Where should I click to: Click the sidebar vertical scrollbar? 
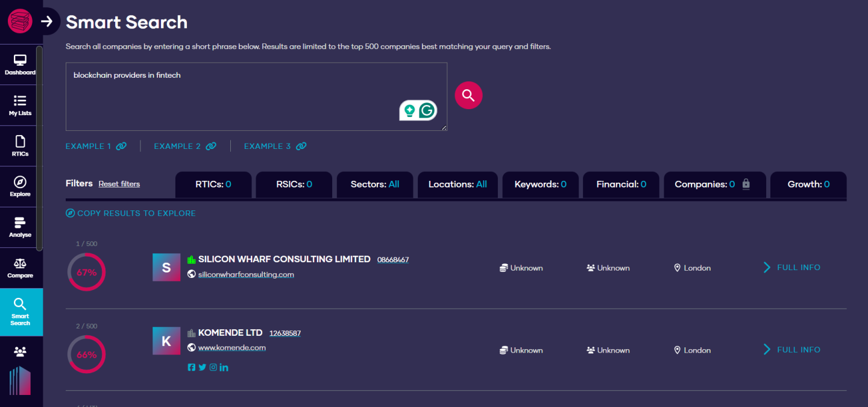[x=39, y=148]
